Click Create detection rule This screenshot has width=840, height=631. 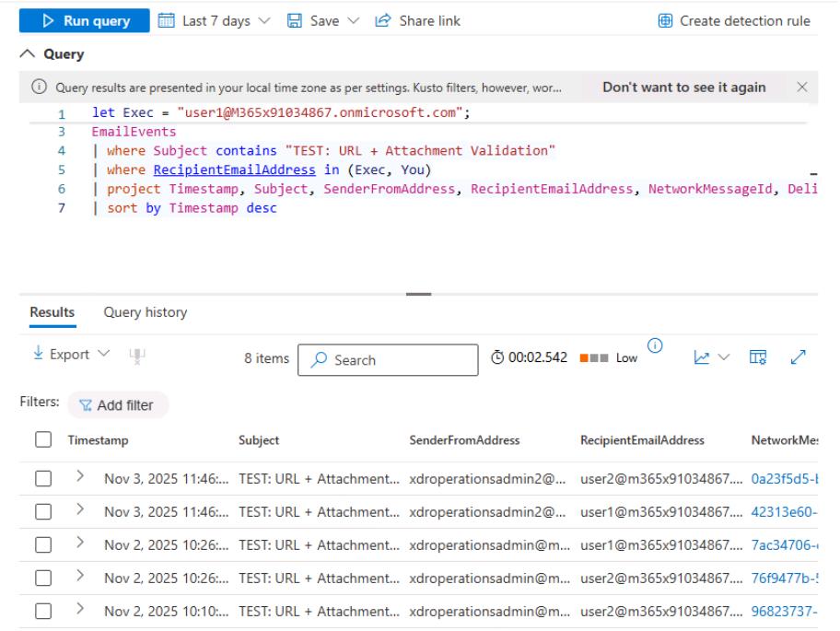[x=734, y=20]
